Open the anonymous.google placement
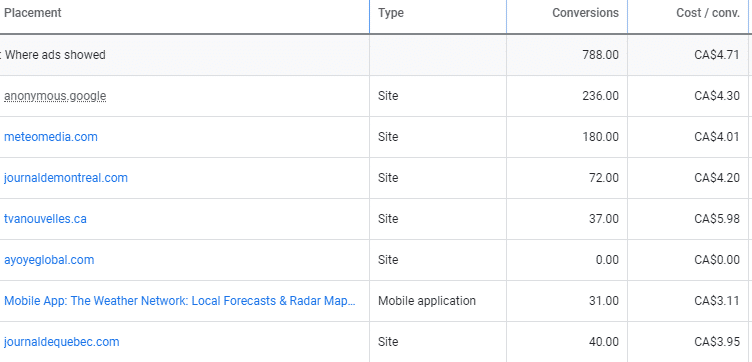The image size is (752, 362). point(55,96)
